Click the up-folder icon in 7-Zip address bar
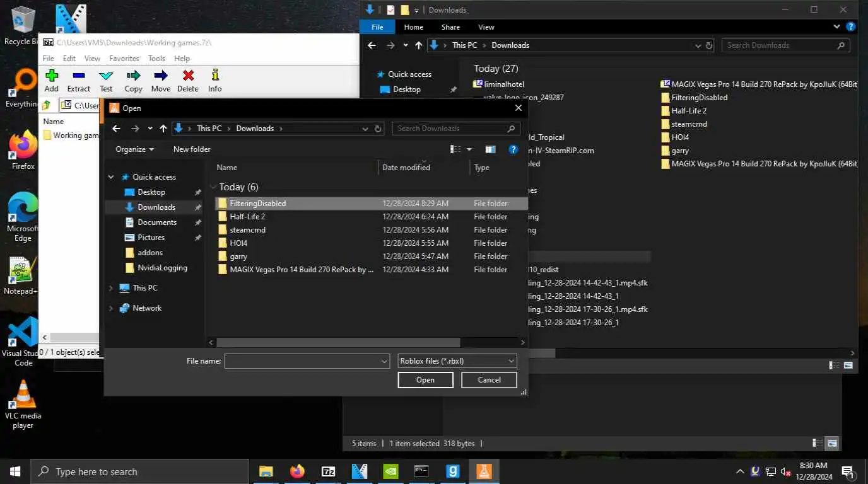 click(x=47, y=105)
